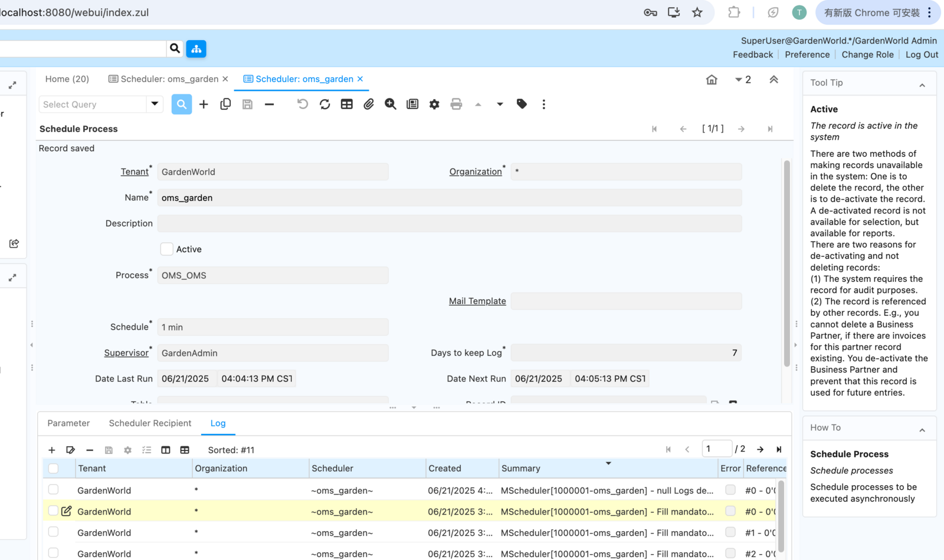Click the Refresh/ReQuery icon

click(x=324, y=104)
